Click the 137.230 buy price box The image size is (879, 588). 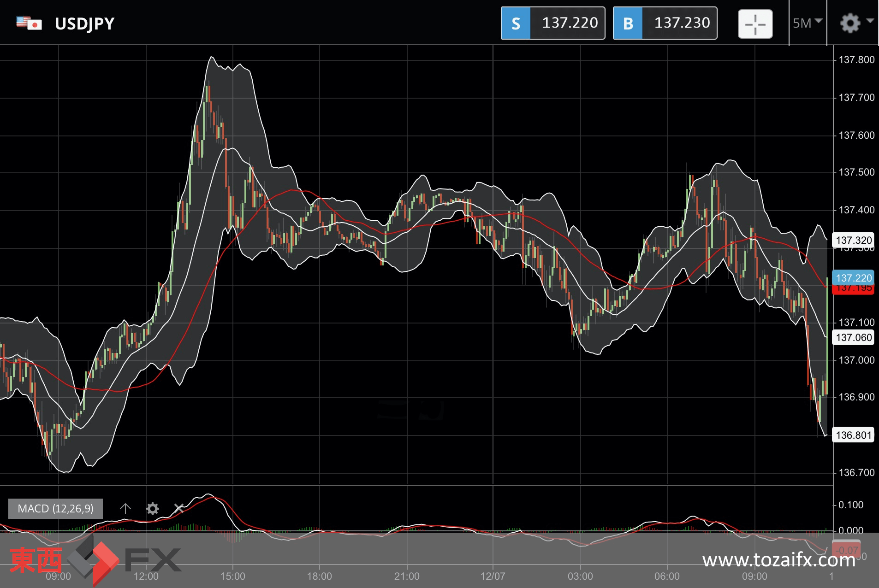[665, 23]
